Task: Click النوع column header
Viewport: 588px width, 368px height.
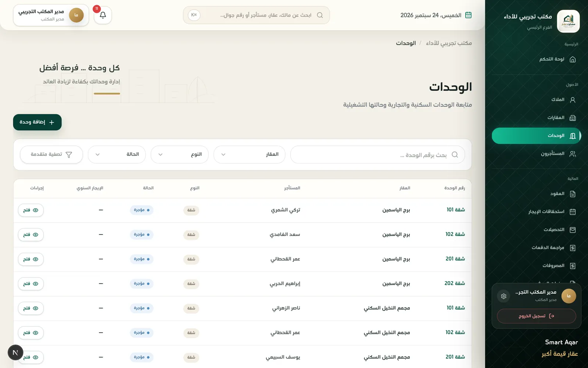Action: pos(195,188)
